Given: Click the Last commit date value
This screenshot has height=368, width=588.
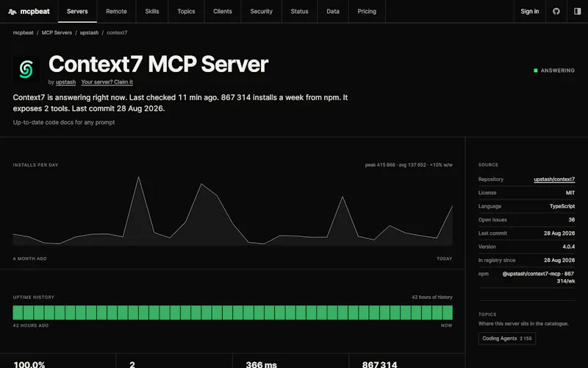Looking at the screenshot, I should pos(559,233).
